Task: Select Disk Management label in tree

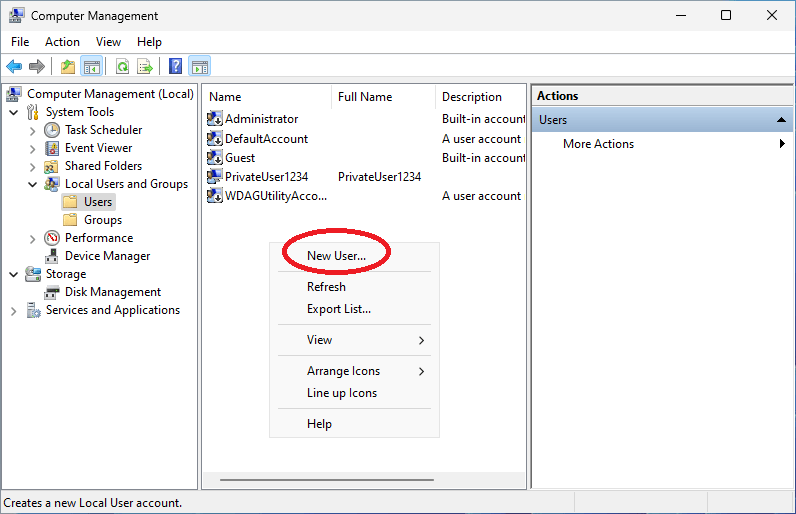Action: point(113,292)
